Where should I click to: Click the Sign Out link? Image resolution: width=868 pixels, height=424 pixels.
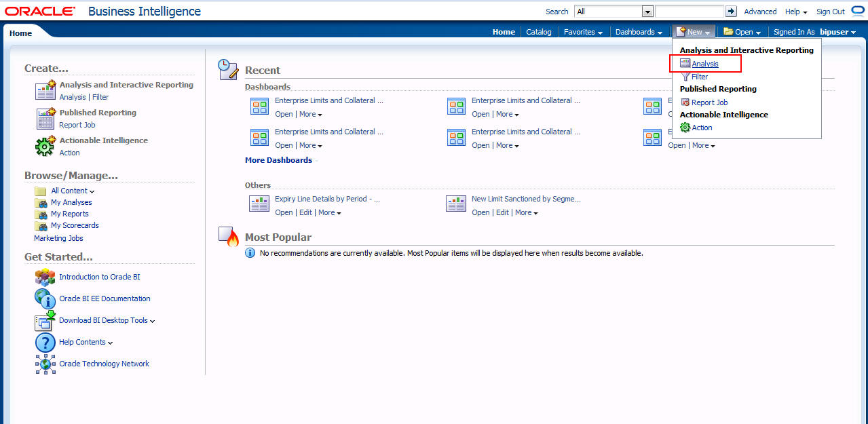point(831,12)
